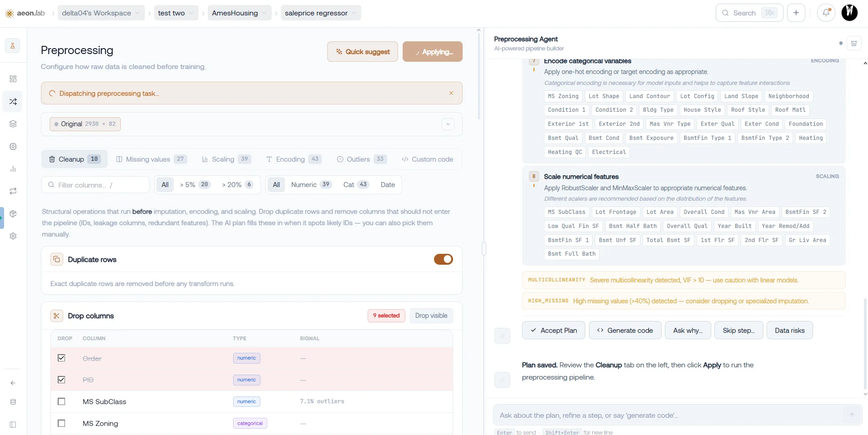Open user avatar profile menu
This screenshot has width=868, height=435.
pos(849,13)
